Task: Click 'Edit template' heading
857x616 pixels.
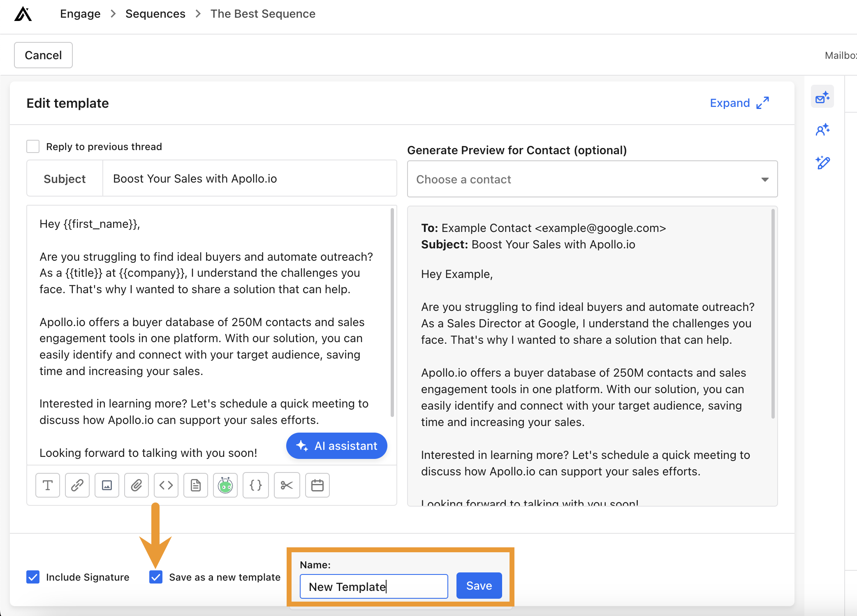Action: (x=67, y=103)
